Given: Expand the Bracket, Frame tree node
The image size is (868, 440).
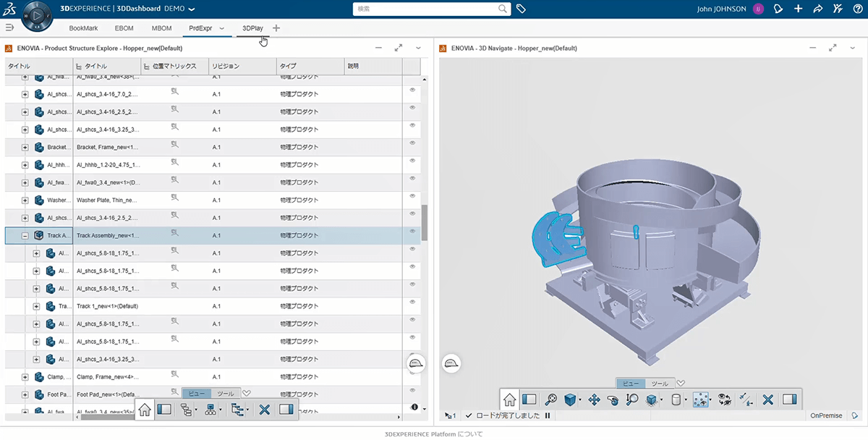Looking at the screenshot, I should (x=25, y=147).
